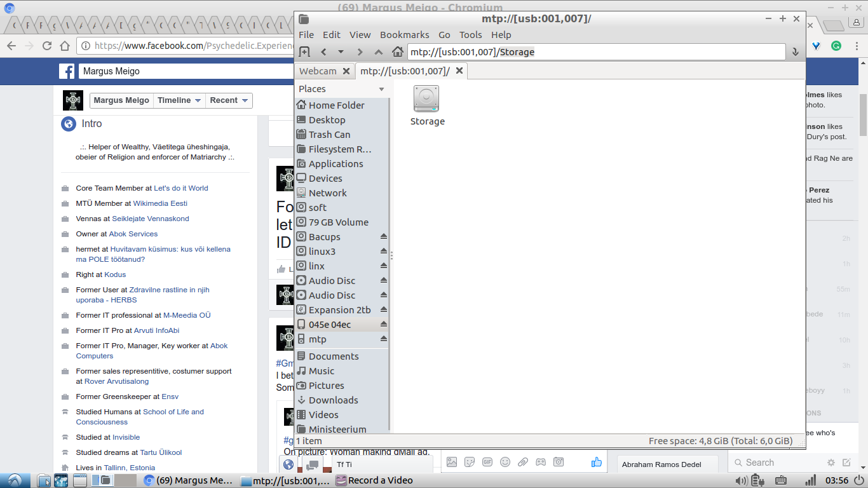Open Chromium three-dot menu
Screen dimensions: 868x488
point(857,46)
